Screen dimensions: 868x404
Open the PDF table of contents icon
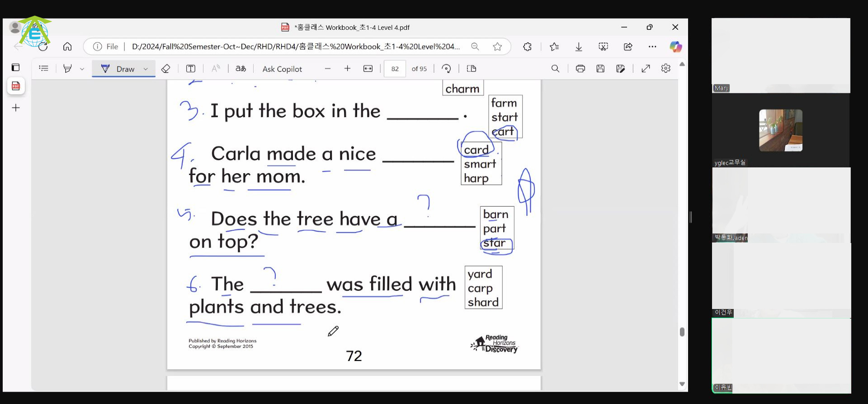(x=44, y=68)
